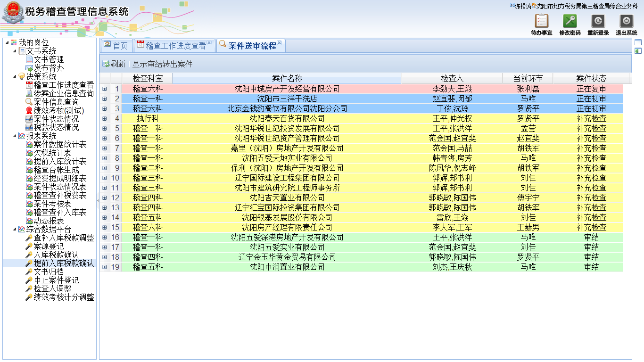Open 案源登记 wrench icon

(x=29, y=247)
